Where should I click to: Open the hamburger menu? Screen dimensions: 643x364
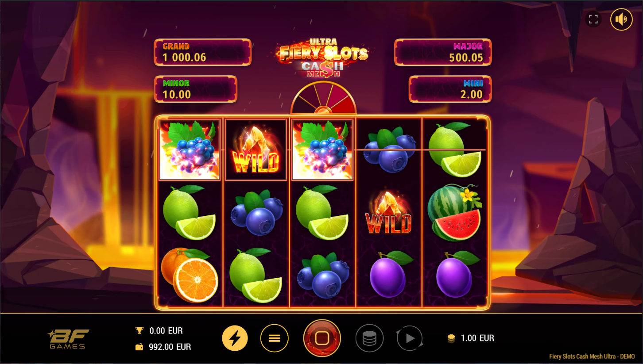pyautogui.click(x=275, y=338)
